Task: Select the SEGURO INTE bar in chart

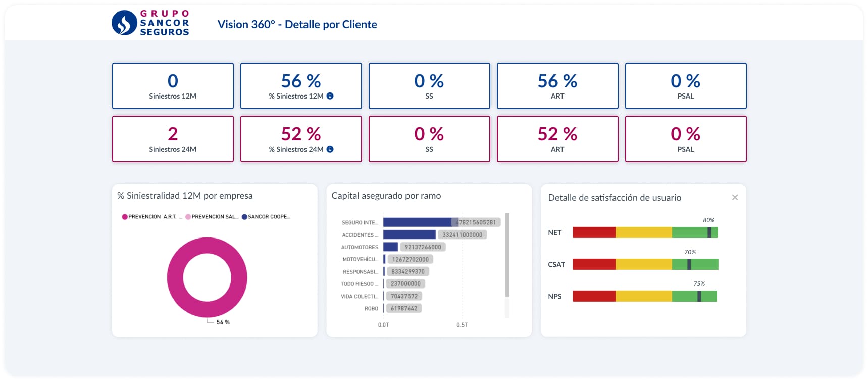Action: tap(417, 222)
